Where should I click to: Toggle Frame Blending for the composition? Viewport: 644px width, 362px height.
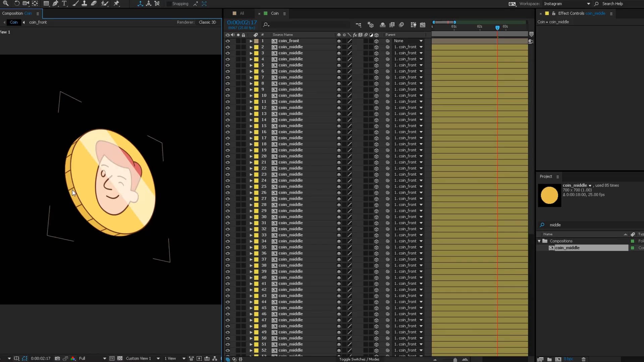point(392,24)
